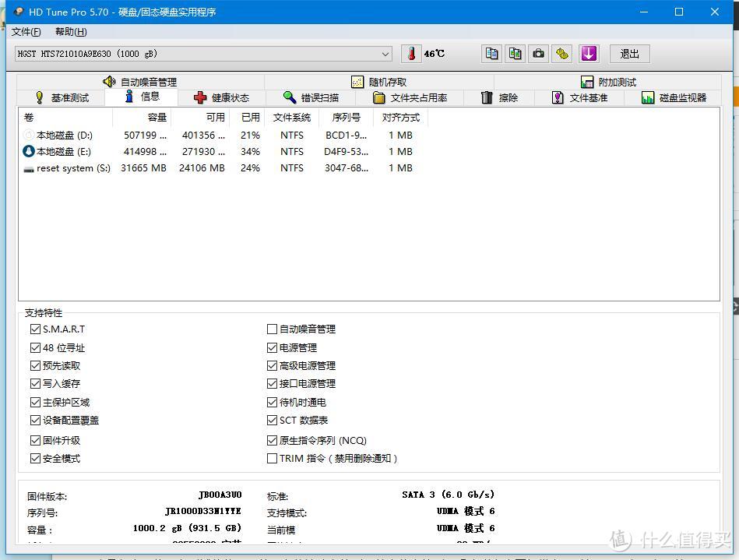The height and width of the screenshot is (560, 739).
Task: Toggle the 安全模式 checkbox
Action: point(35,458)
